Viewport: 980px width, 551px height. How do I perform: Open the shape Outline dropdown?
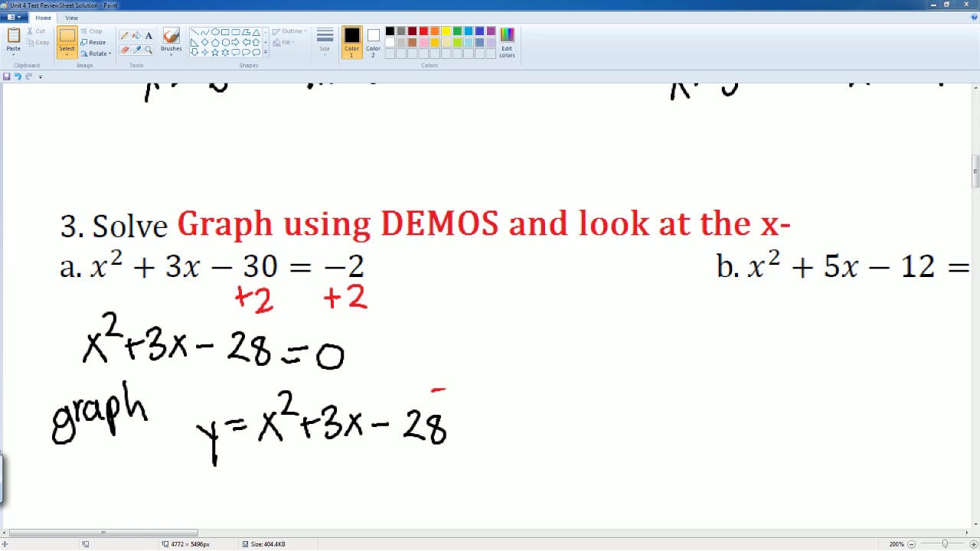click(x=289, y=31)
